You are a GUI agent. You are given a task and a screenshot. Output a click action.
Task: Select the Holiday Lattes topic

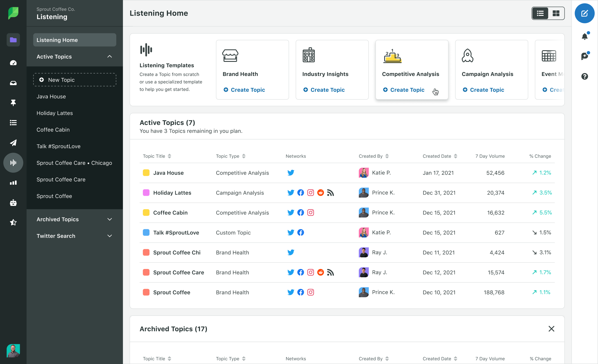point(172,192)
